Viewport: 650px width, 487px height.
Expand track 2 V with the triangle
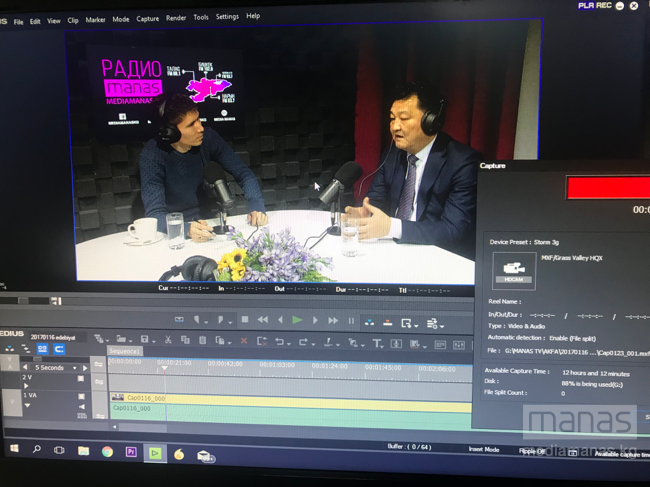[26, 386]
